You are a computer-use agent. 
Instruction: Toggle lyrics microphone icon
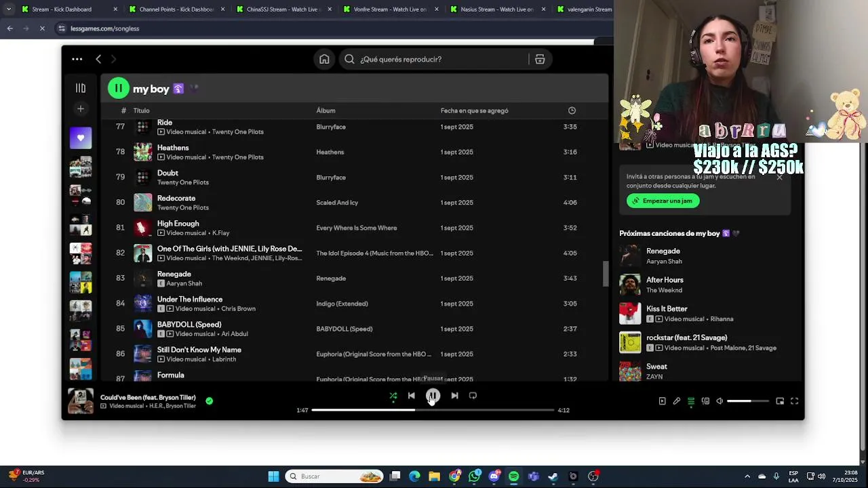click(x=677, y=401)
